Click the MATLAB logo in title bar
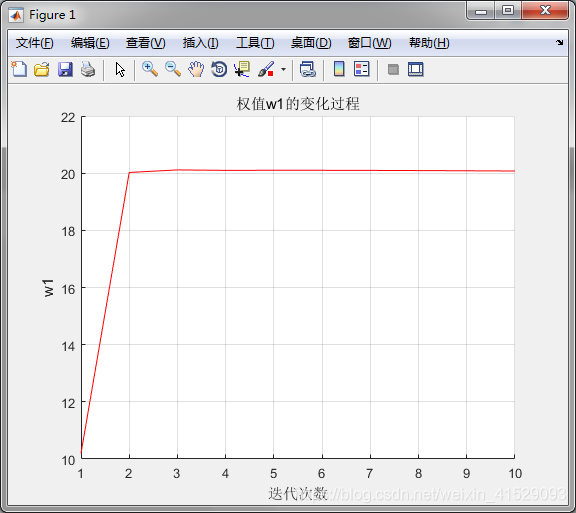Image resolution: width=576 pixels, height=513 pixels. (16, 15)
